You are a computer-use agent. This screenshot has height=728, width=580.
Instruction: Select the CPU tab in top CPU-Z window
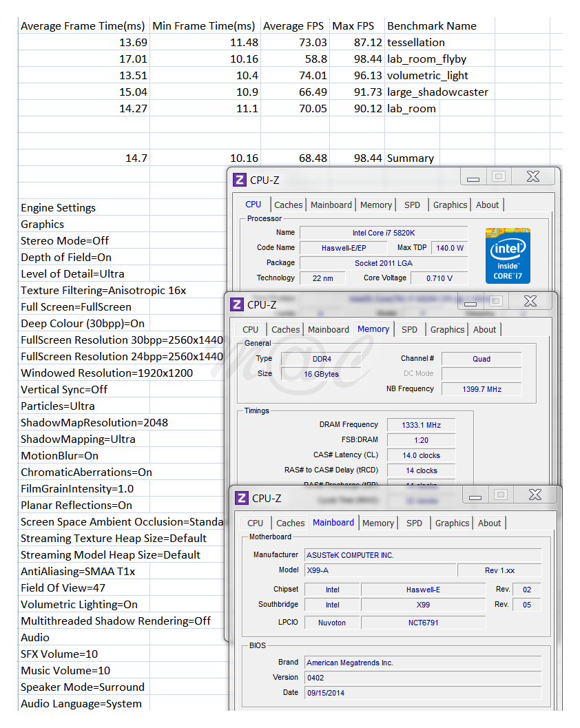(x=253, y=205)
